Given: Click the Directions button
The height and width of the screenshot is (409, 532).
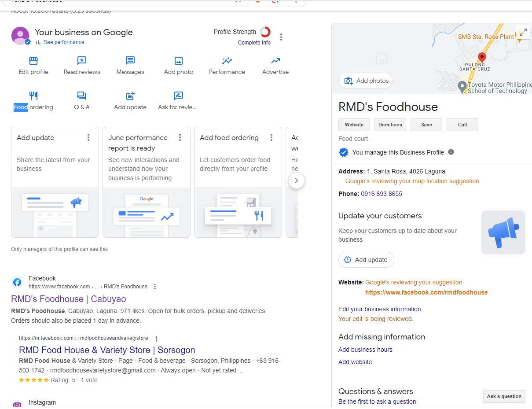Looking at the screenshot, I should [x=390, y=125].
